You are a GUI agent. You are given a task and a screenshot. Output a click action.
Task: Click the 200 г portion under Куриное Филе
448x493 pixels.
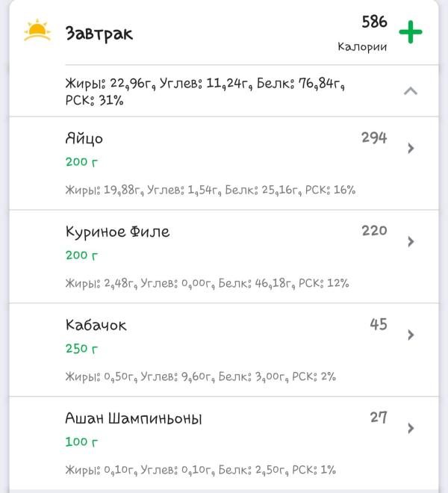[82, 255]
